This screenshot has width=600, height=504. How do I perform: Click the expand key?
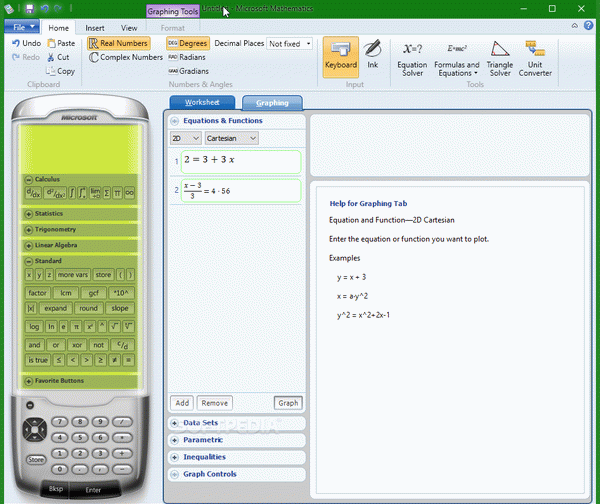tap(55, 308)
